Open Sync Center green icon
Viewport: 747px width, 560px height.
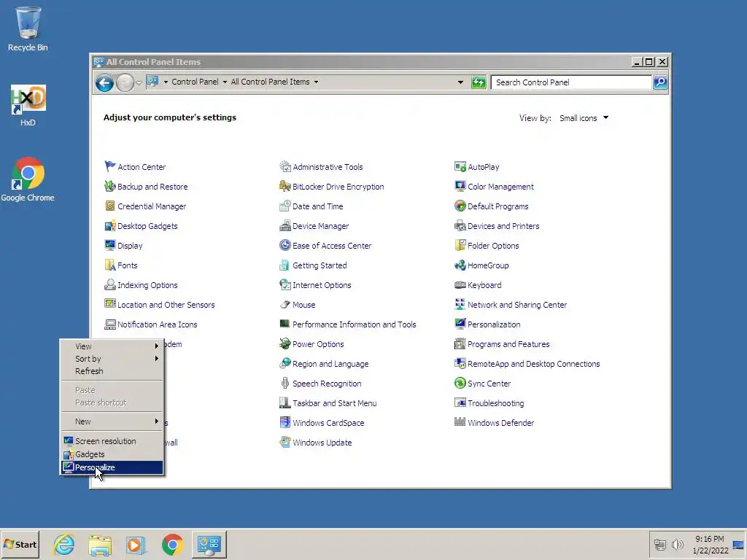tap(460, 384)
